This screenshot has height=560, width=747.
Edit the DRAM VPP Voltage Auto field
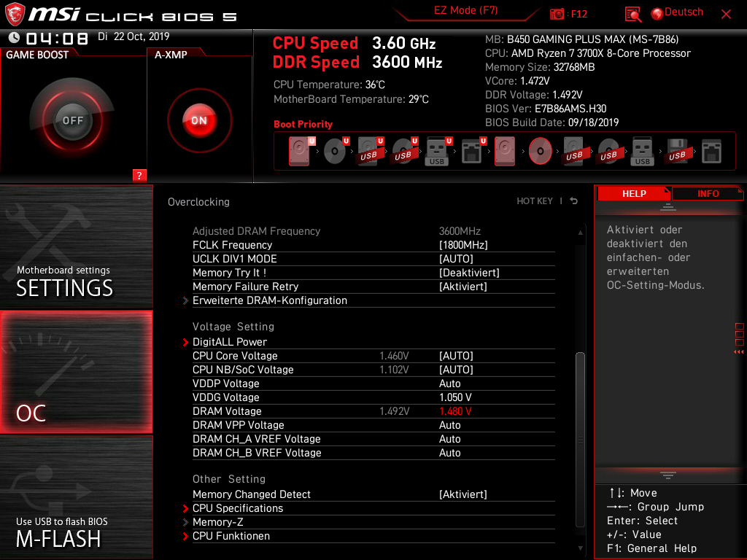[x=449, y=425]
